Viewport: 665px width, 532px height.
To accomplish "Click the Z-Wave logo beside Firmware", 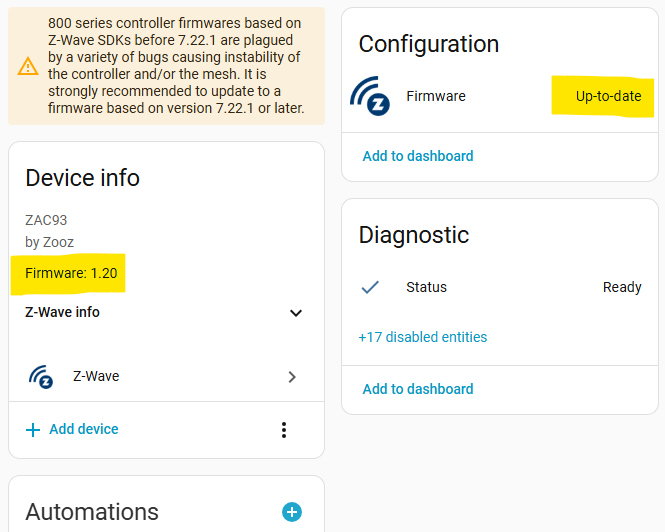I will (x=369, y=96).
